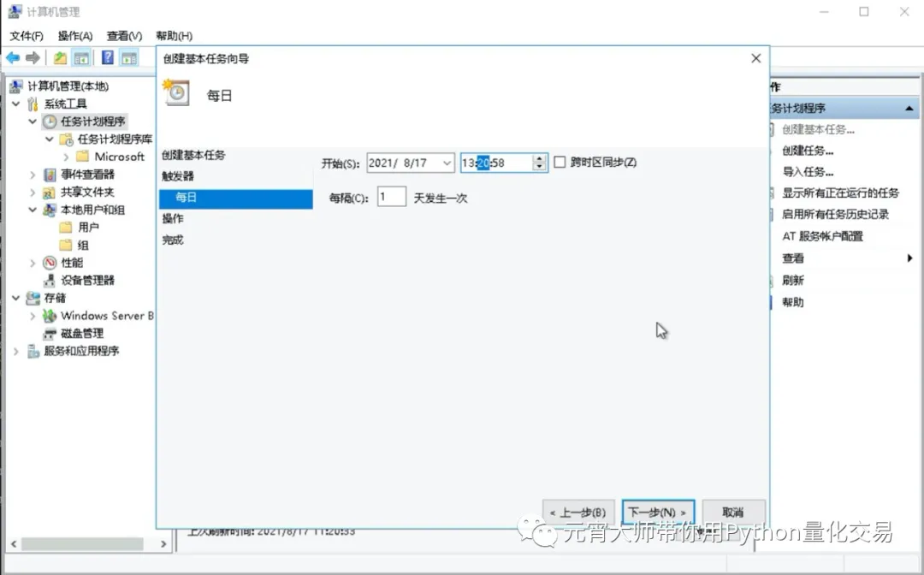Click the Back arrow toolbar icon
The image size is (924, 575).
(x=12, y=57)
